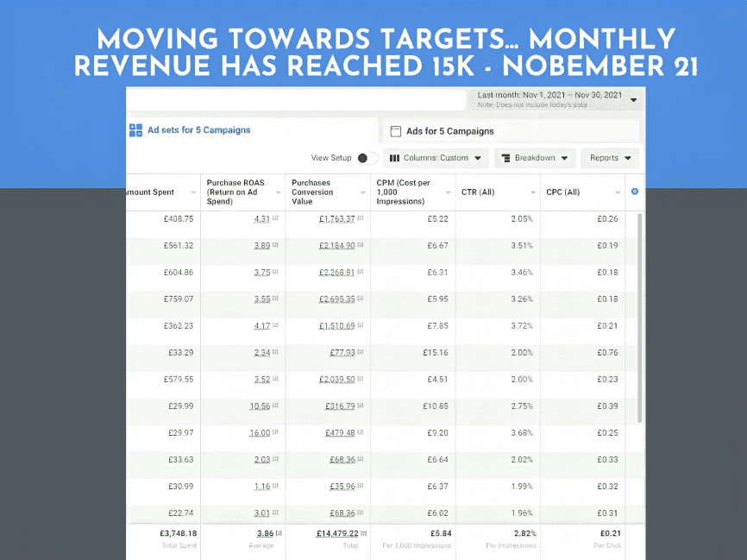Open the Reports dropdown
The image size is (747, 560).
[x=610, y=158]
